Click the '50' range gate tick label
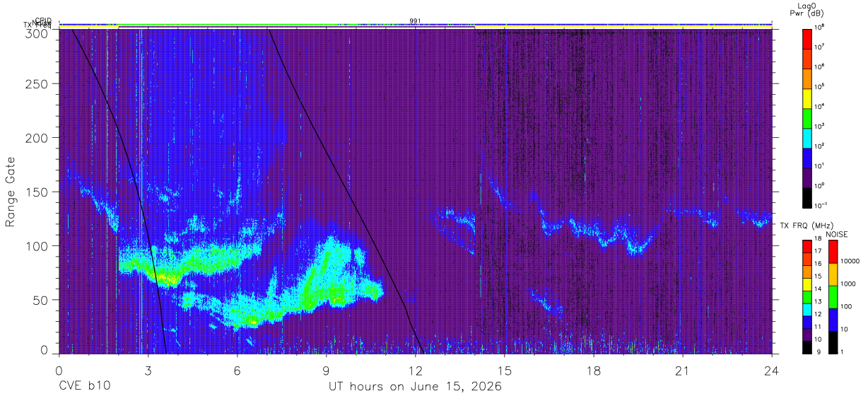The image size is (868, 401). pos(39,300)
